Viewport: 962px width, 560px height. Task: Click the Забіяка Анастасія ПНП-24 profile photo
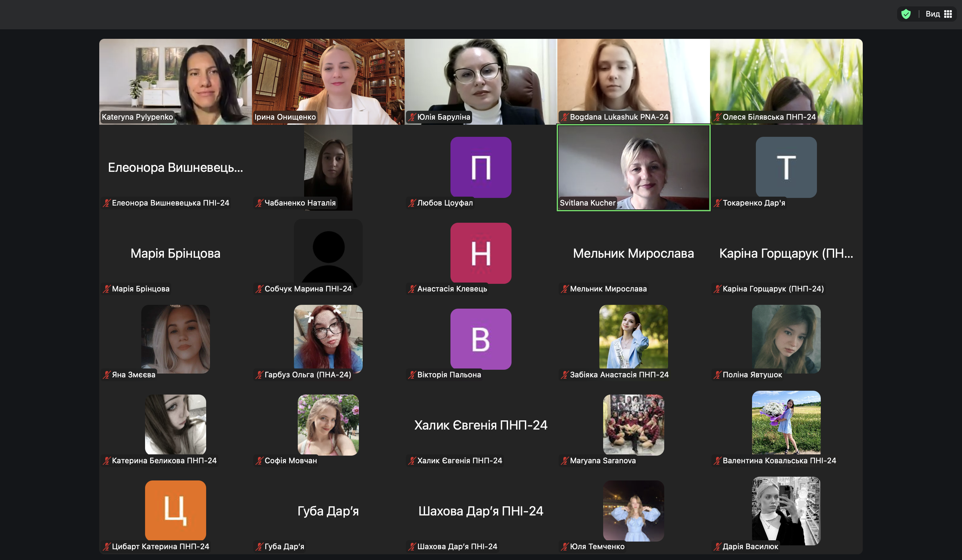[x=633, y=337]
